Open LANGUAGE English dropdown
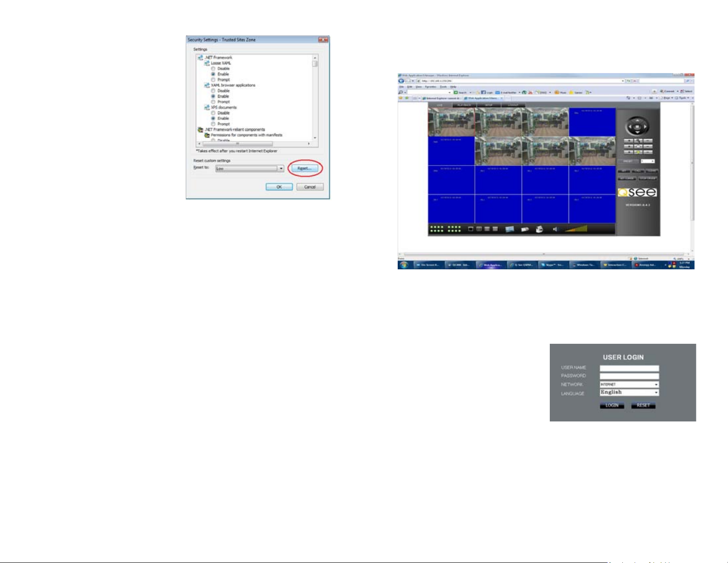728x563 pixels. coord(629,392)
